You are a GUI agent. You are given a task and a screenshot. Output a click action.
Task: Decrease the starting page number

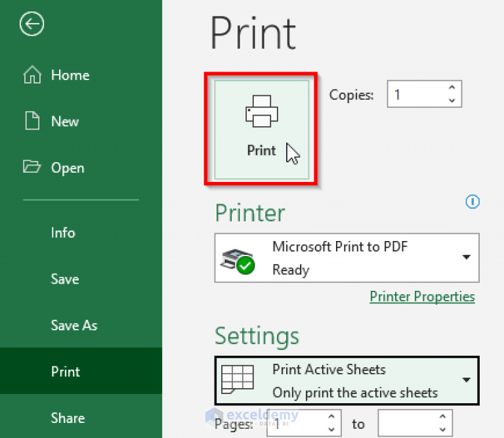331,429
